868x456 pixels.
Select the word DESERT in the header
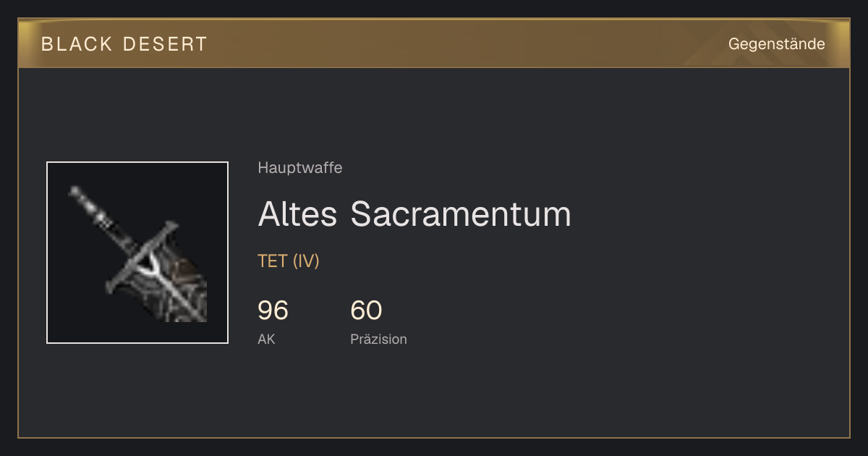165,44
